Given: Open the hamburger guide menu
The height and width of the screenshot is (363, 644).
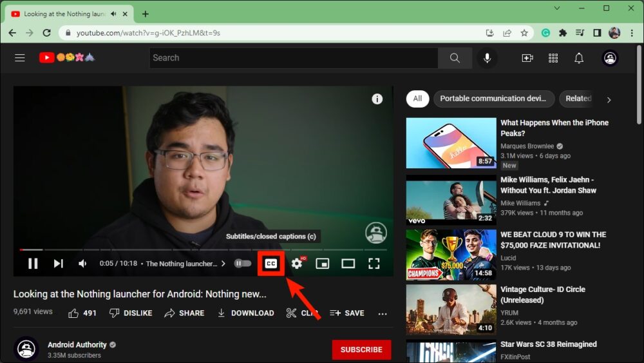Looking at the screenshot, I should pyautogui.click(x=20, y=58).
